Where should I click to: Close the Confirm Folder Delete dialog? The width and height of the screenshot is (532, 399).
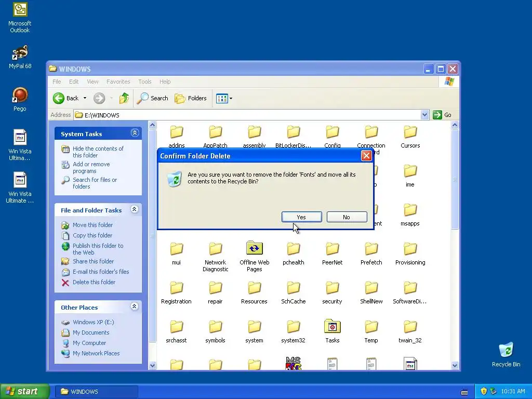pos(366,156)
